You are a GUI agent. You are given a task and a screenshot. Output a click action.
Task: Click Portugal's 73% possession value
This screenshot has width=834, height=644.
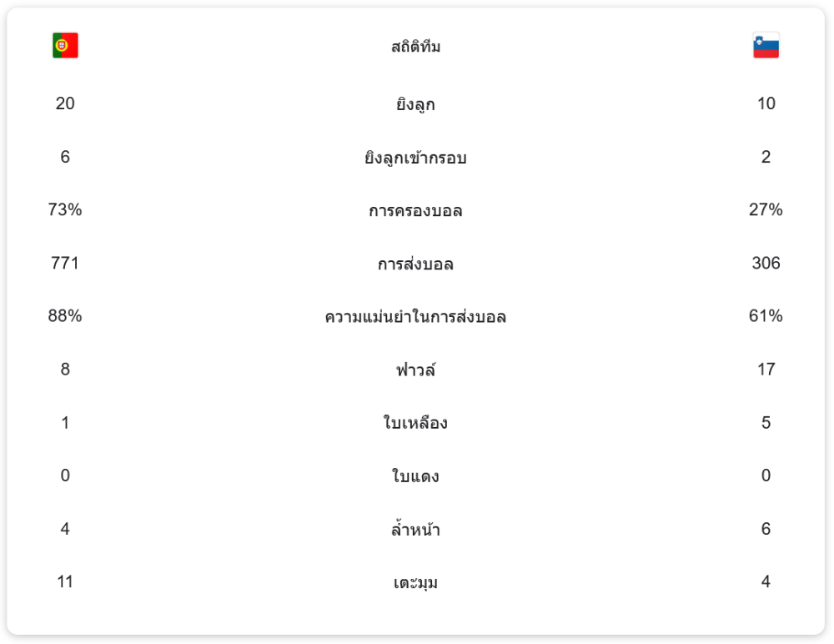pos(65,210)
